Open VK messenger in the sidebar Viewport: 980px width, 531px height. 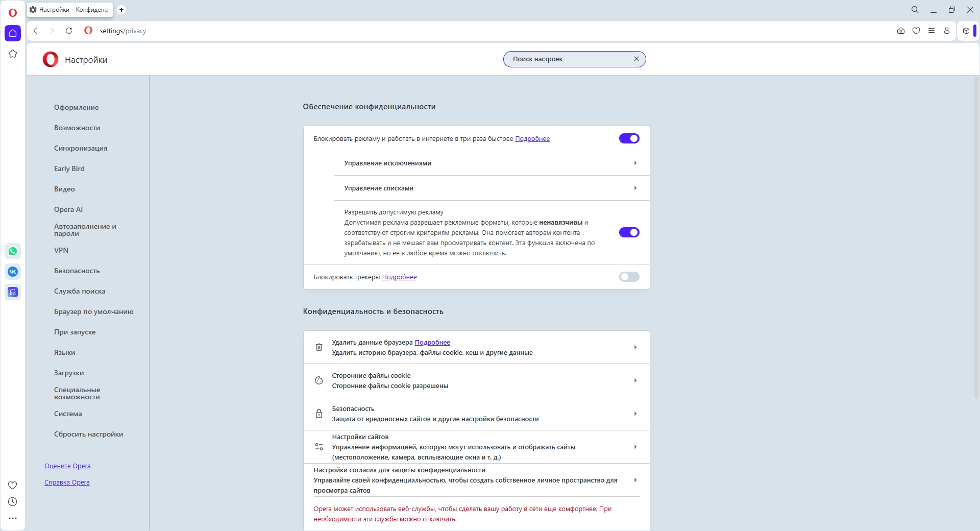(13, 272)
